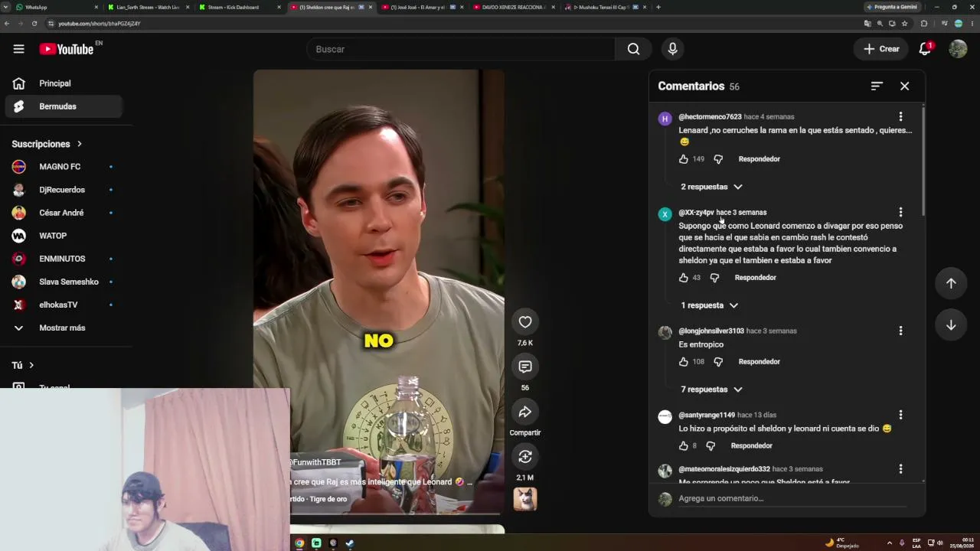
Task: Share the Short via Compartir arrow
Action: point(525,412)
